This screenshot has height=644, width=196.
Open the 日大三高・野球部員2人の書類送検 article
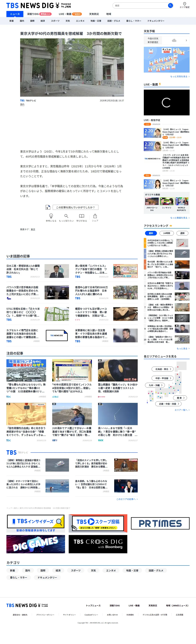click(38, 271)
